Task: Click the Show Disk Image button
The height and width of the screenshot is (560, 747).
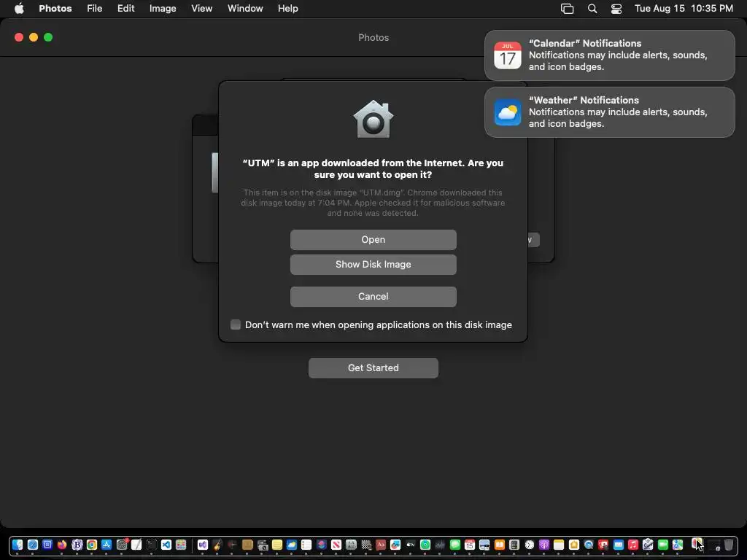Action: point(373,264)
